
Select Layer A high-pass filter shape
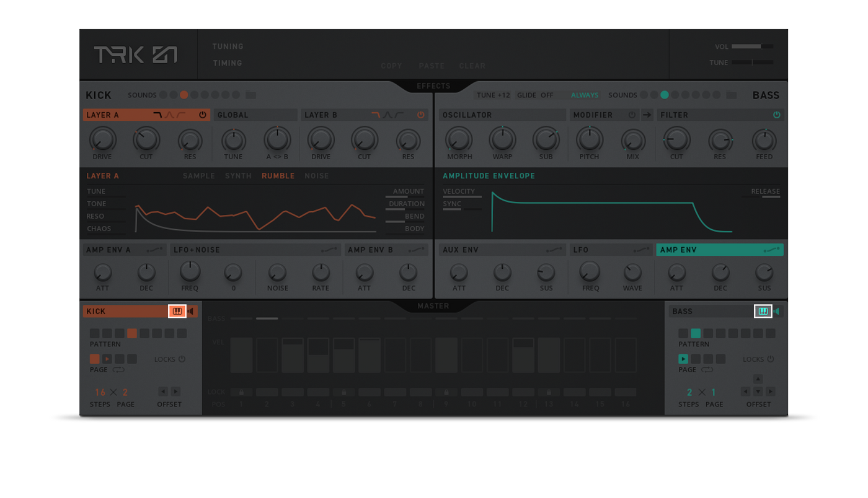pyautogui.click(x=181, y=115)
